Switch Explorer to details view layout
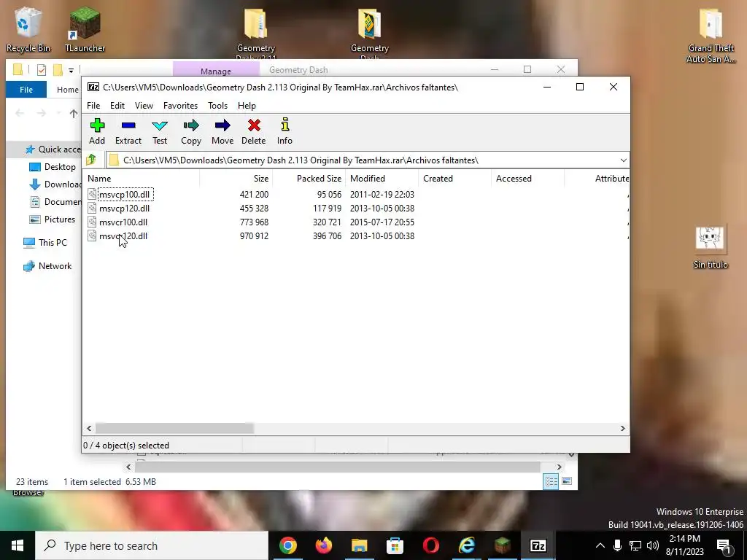This screenshot has height=560, width=747. pos(551,481)
